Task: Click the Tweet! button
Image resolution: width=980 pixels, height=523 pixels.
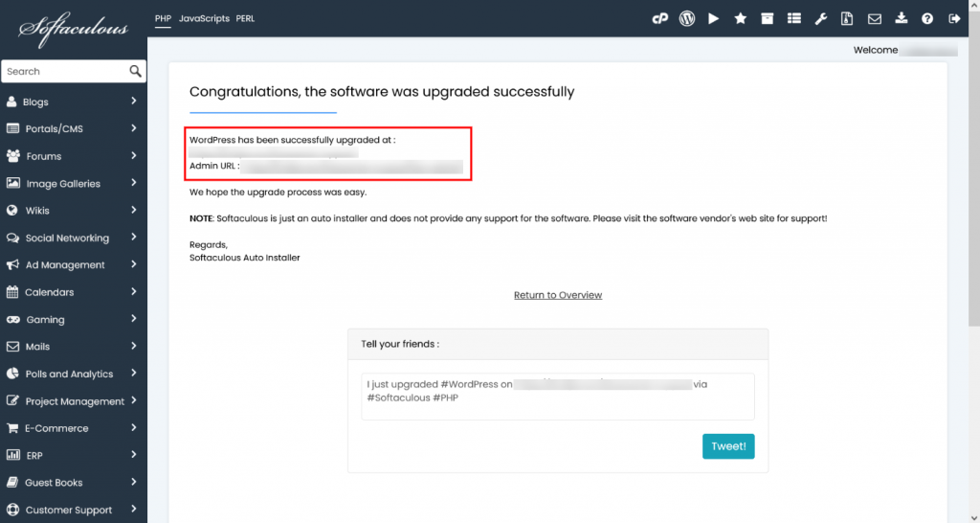Action: pyautogui.click(x=728, y=446)
